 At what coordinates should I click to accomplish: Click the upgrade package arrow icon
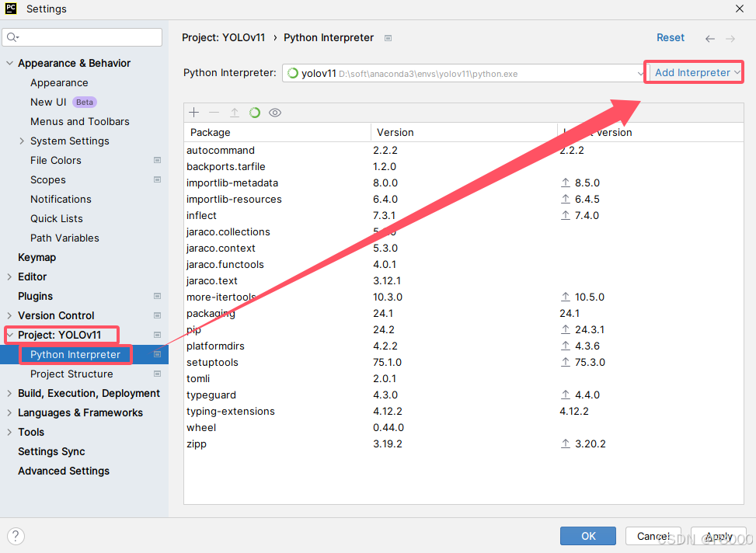click(x=235, y=113)
